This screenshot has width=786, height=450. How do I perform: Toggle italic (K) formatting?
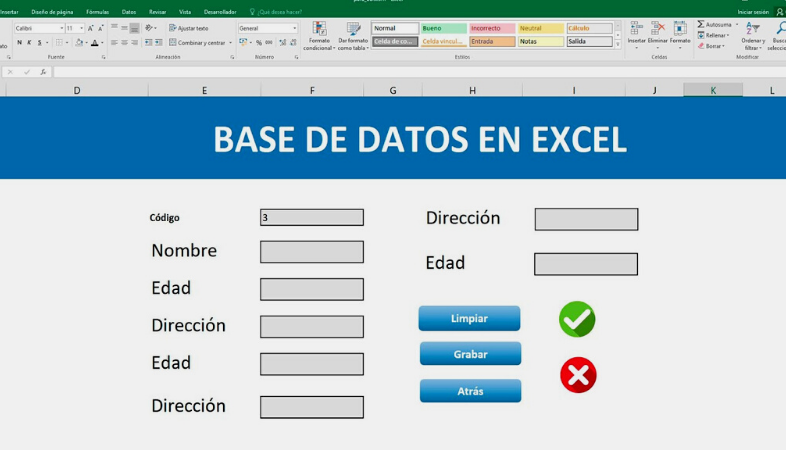(x=29, y=43)
